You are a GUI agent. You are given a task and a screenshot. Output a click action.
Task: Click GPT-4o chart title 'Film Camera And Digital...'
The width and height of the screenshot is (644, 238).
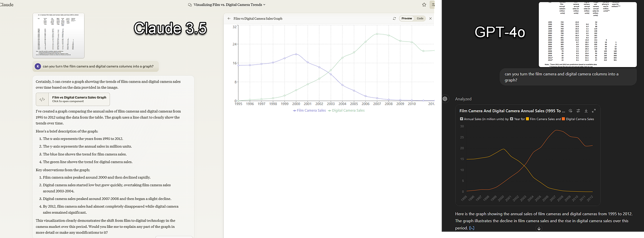tap(512, 110)
